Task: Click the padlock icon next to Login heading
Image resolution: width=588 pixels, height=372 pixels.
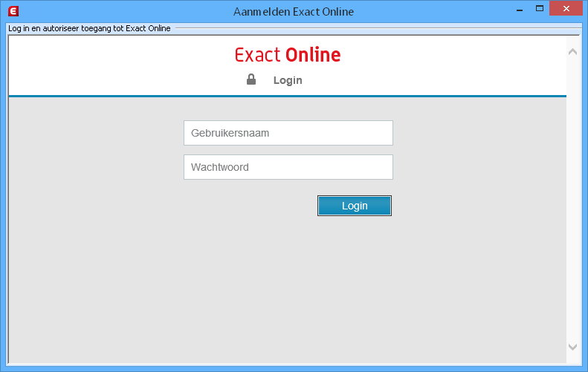Action: (x=251, y=79)
